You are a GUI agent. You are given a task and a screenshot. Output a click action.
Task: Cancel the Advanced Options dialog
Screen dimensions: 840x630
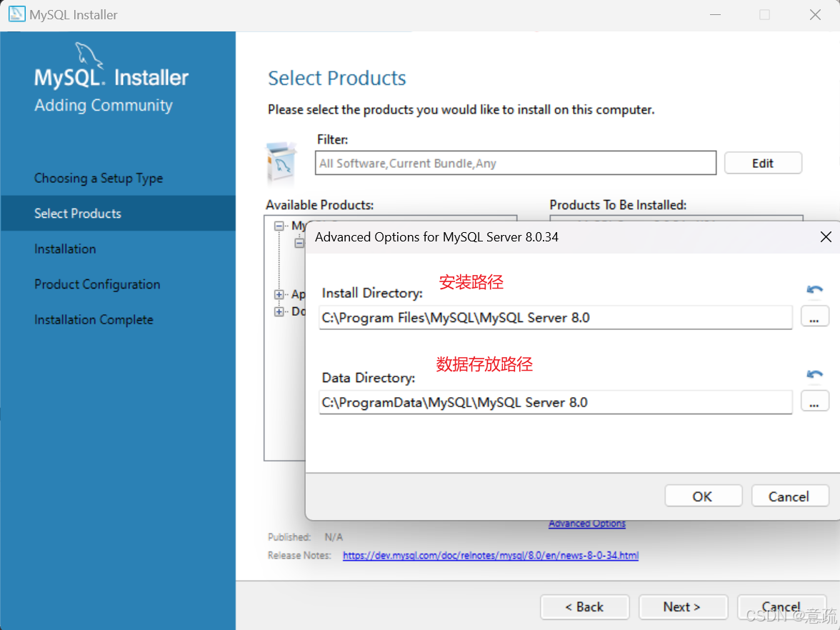coord(789,496)
